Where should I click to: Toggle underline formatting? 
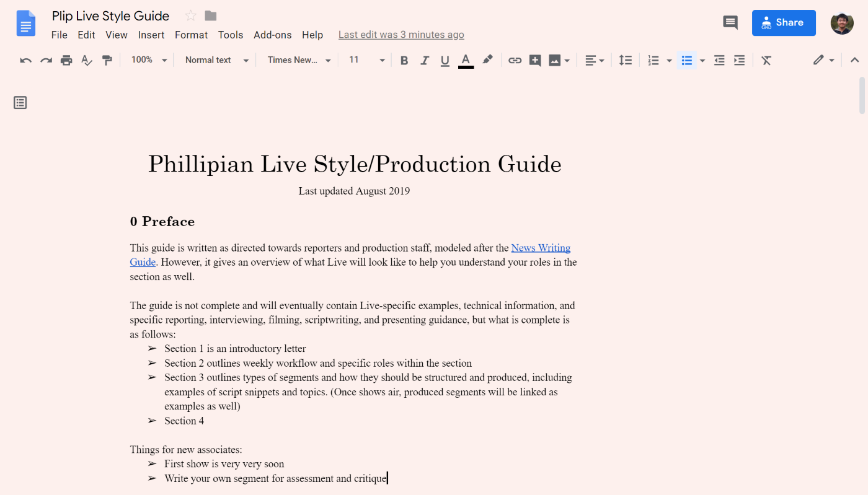(x=445, y=59)
